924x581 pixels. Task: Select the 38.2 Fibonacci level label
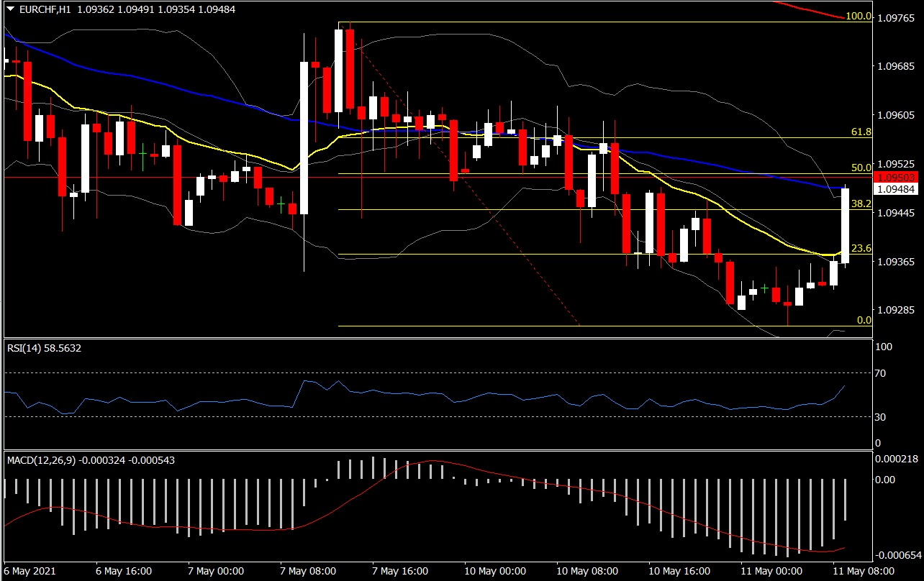[861, 204]
